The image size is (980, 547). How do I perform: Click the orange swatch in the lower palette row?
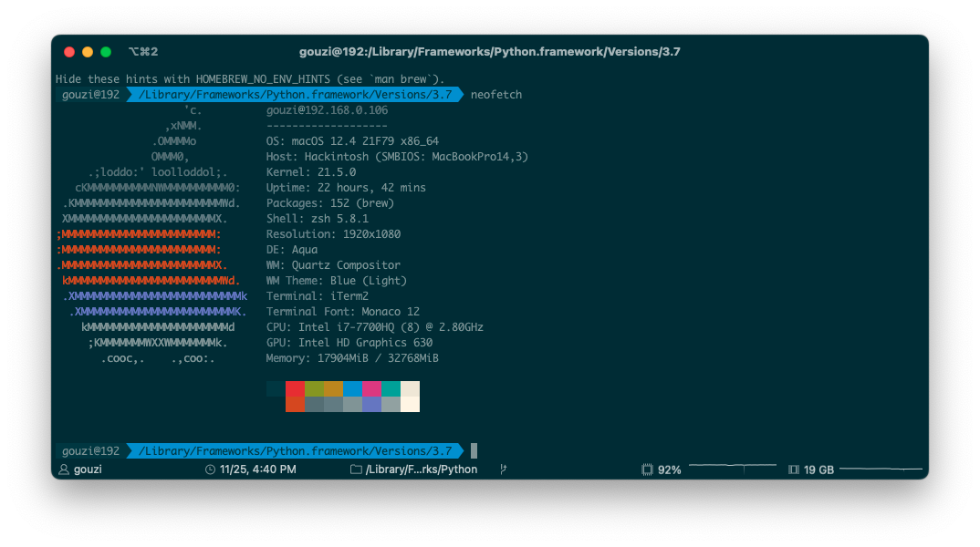[295, 404]
